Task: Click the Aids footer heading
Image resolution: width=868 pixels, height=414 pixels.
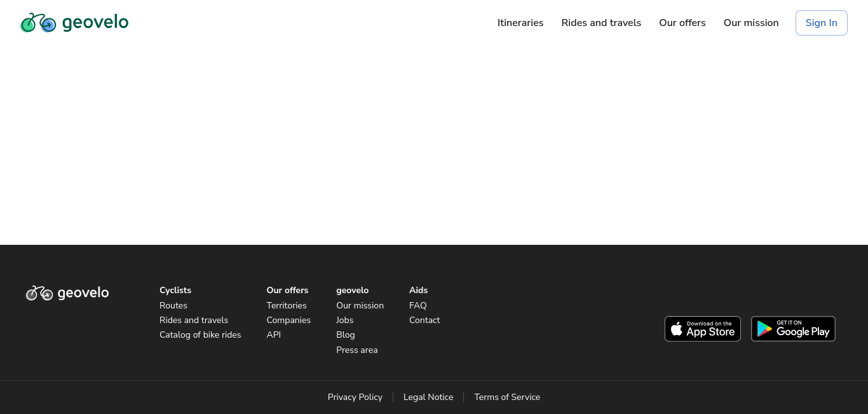Action: (x=419, y=290)
